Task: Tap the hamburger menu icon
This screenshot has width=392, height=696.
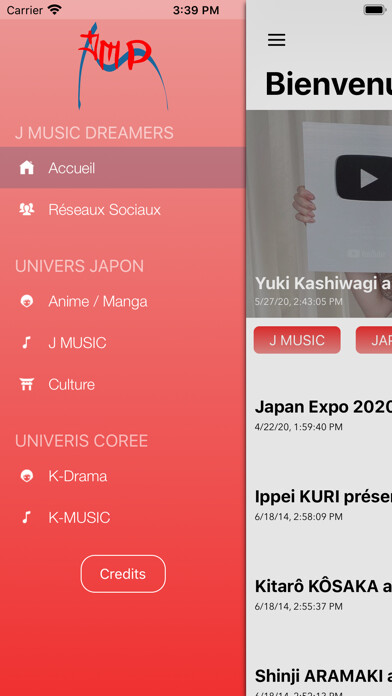Action: 276,40
